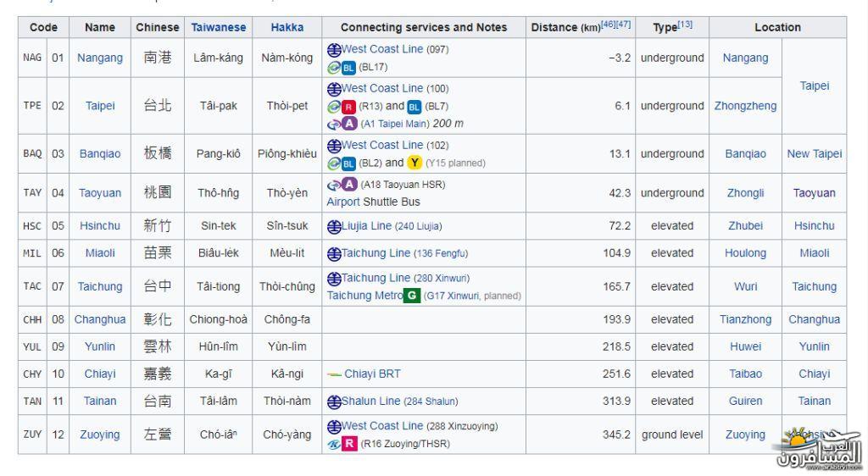868x476 pixels.
Task: Open the Hakka column header link
Action: (287, 27)
